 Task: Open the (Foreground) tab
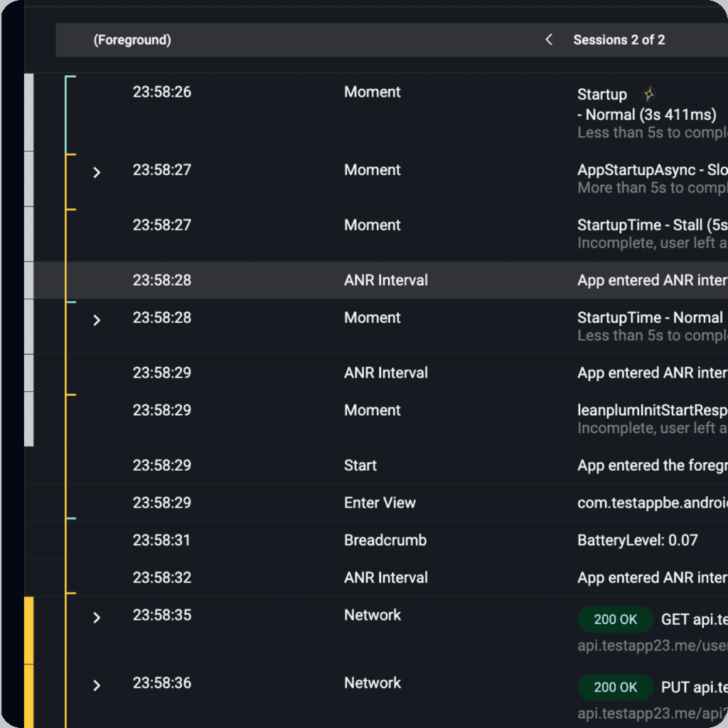pyautogui.click(x=132, y=40)
